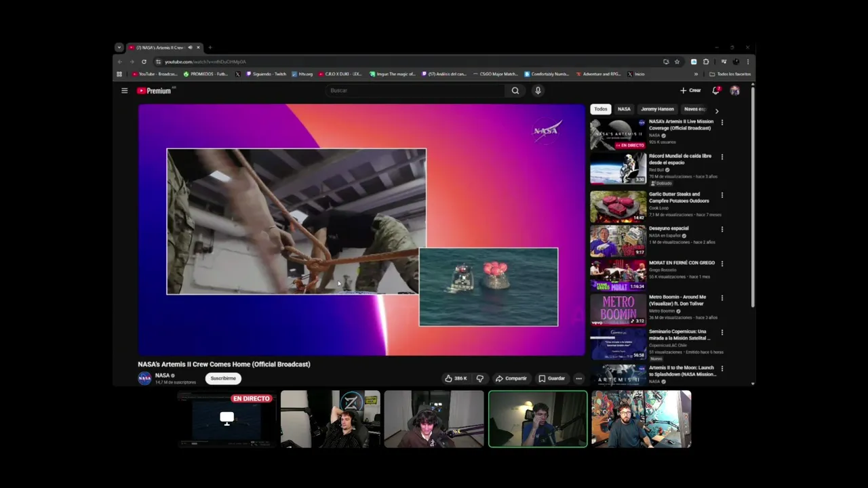Open Récord Mundial de caída libre thumbnail

(618, 169)
